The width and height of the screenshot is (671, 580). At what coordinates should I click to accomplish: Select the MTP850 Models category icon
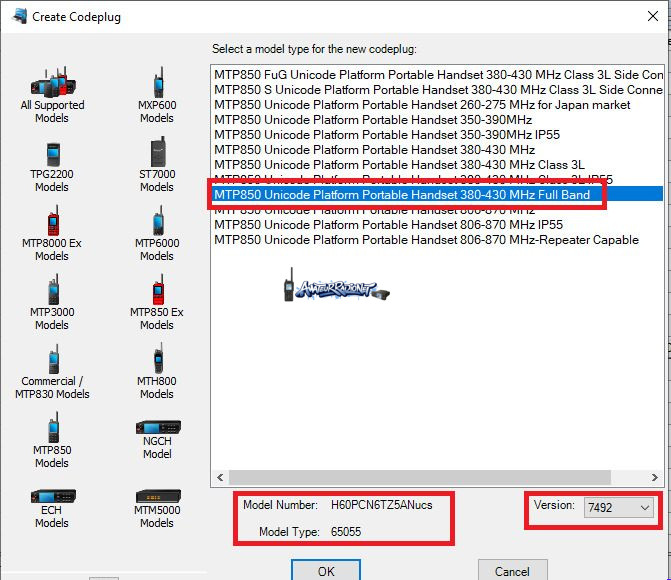pyautogui.click(x=52, y=440)
